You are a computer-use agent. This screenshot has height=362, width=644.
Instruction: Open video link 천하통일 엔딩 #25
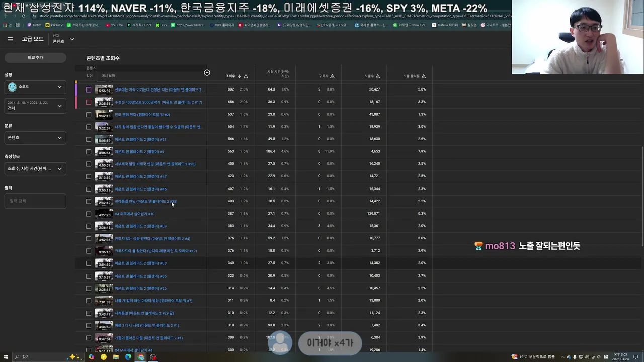click(146, 201)
